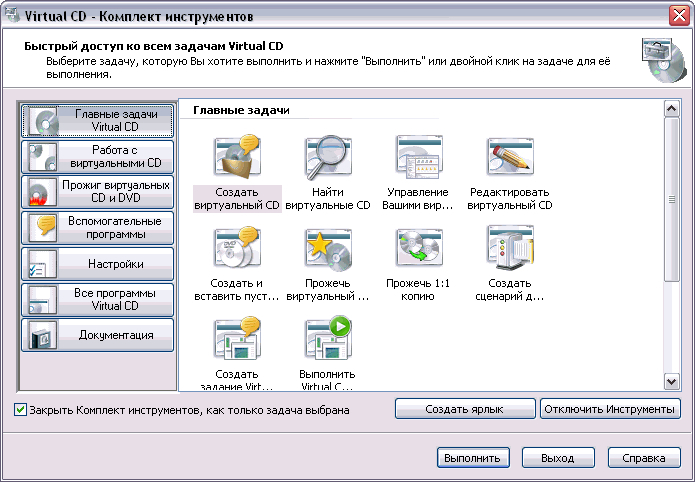
Task: Click the Virtual CD title bar icon
Action: tap(12, 15)
